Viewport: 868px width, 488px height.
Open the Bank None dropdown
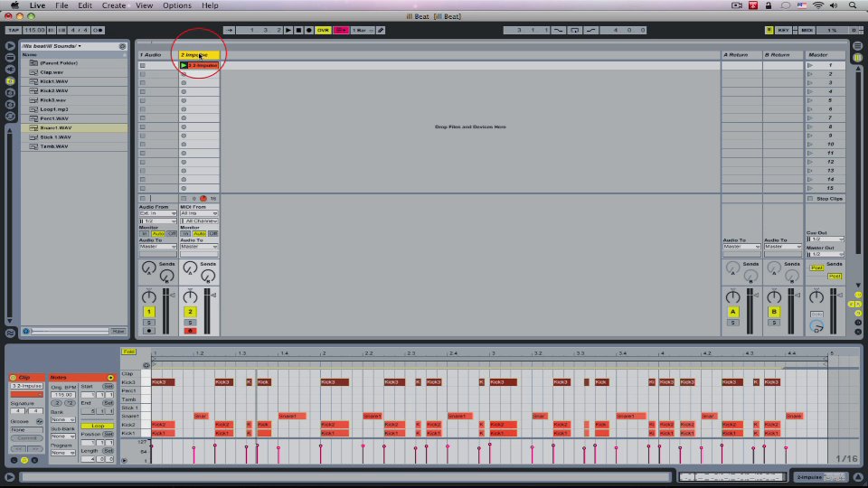click(62, 420)
